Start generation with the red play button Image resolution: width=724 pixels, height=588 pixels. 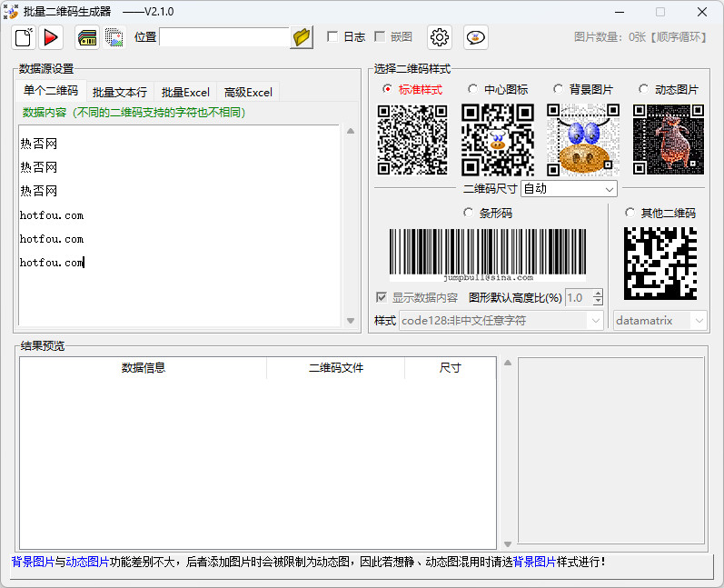(50, 37)
